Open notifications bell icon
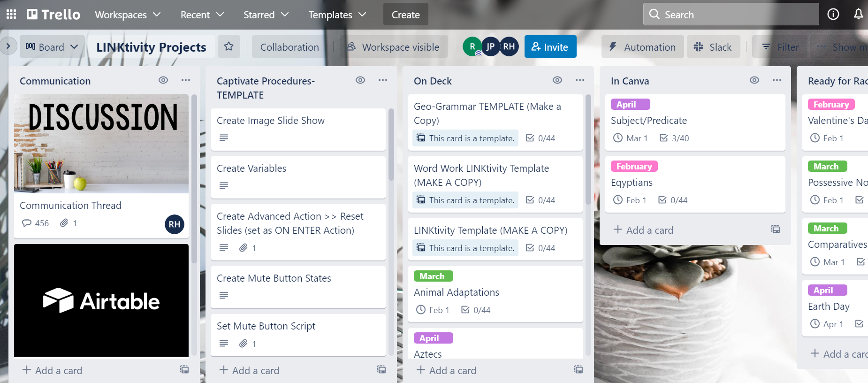 [x=858, y=15]
